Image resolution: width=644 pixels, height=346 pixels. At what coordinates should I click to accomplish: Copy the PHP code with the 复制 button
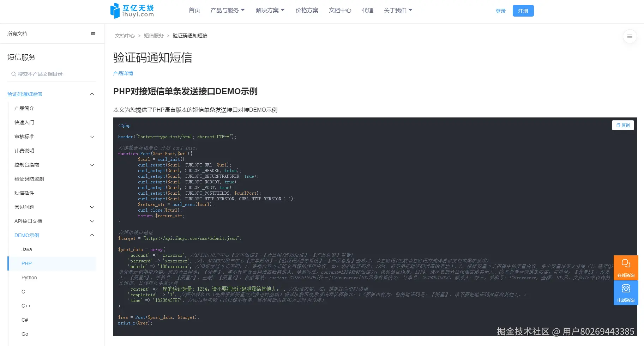pos(622,125)
